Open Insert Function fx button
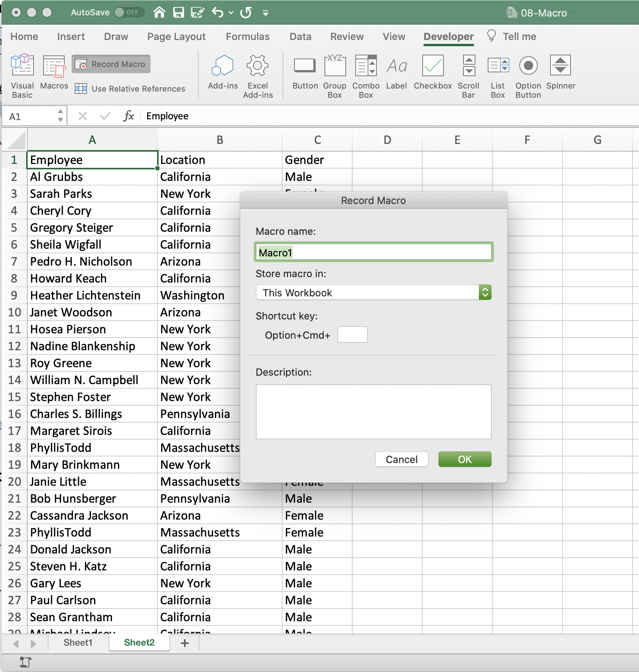 (129, 116)
